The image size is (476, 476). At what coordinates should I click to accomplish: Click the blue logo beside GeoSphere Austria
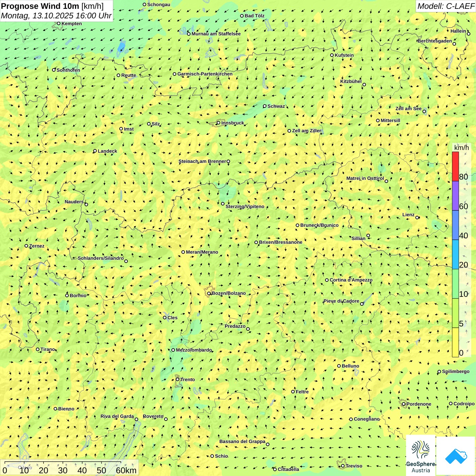pos(456,456)
